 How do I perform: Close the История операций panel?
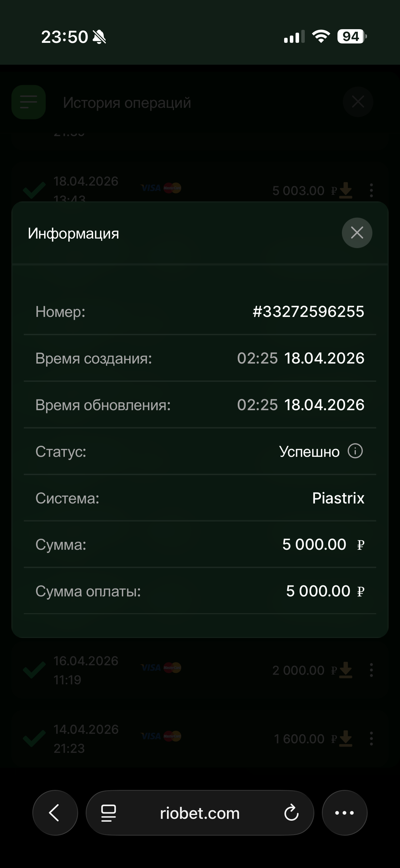click(x=358, y=102)
